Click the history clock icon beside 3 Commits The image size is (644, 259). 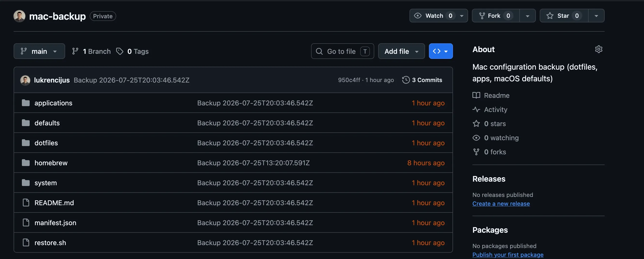(406, 80)
